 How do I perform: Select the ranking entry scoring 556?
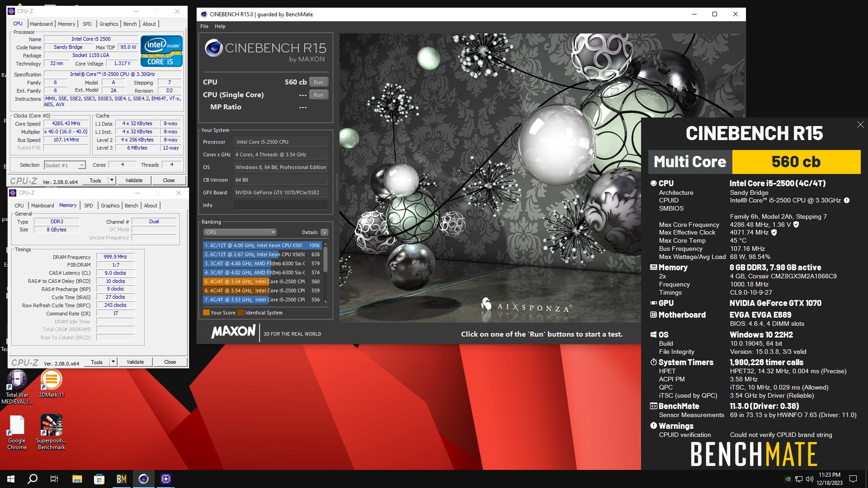click(262, 300)
